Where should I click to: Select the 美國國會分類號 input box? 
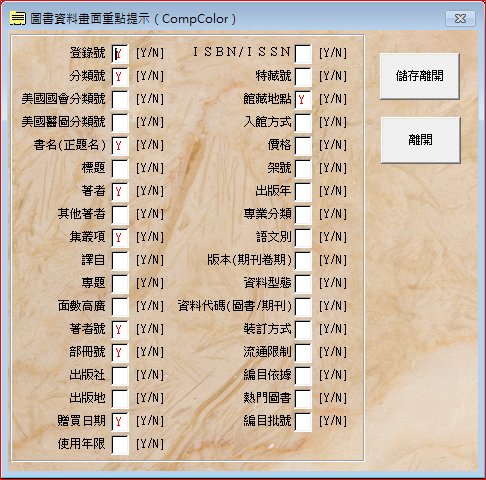point(120,100)
